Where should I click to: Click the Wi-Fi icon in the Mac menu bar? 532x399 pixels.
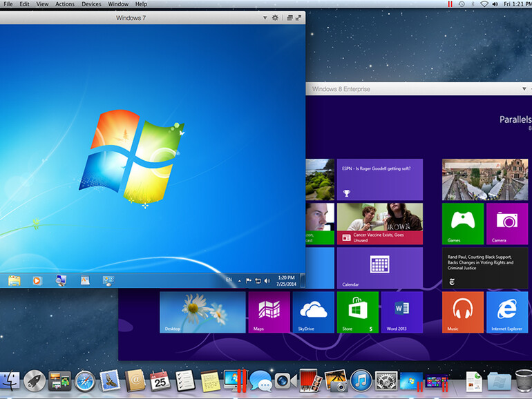click(484, 4)
